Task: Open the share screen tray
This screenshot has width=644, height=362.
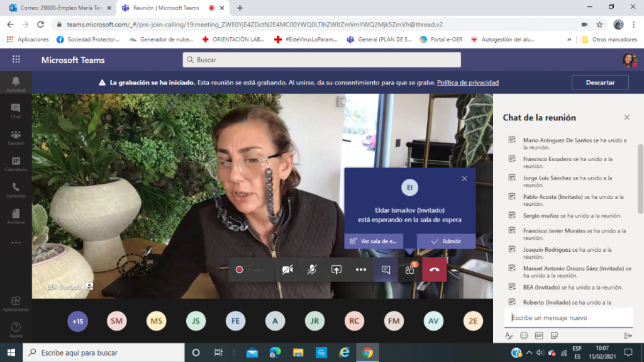Action: point(336,269)
